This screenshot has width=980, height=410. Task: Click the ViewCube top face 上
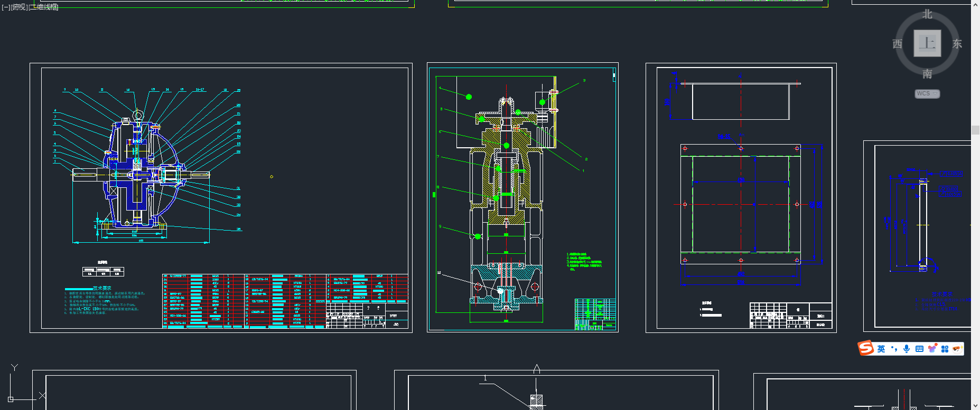click(927, 43)
